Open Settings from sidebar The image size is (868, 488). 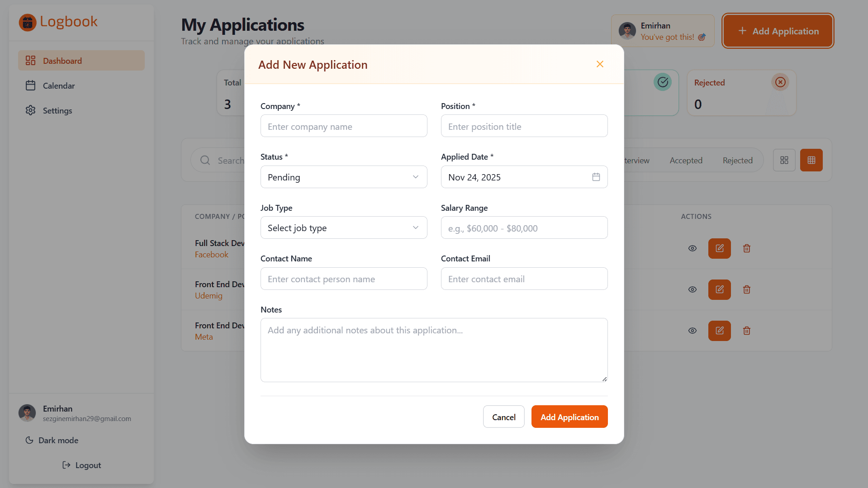[x=81, y=110]
